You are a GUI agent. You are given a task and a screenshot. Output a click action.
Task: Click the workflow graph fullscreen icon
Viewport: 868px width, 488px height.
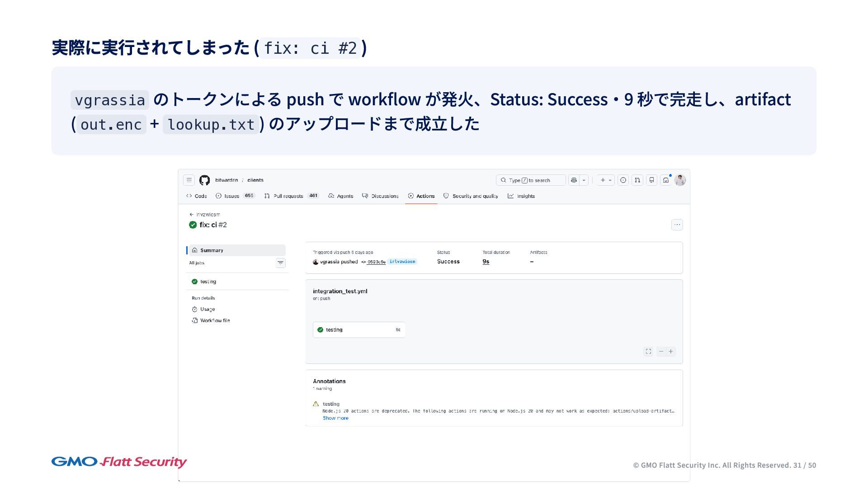[x=648, y=351]
